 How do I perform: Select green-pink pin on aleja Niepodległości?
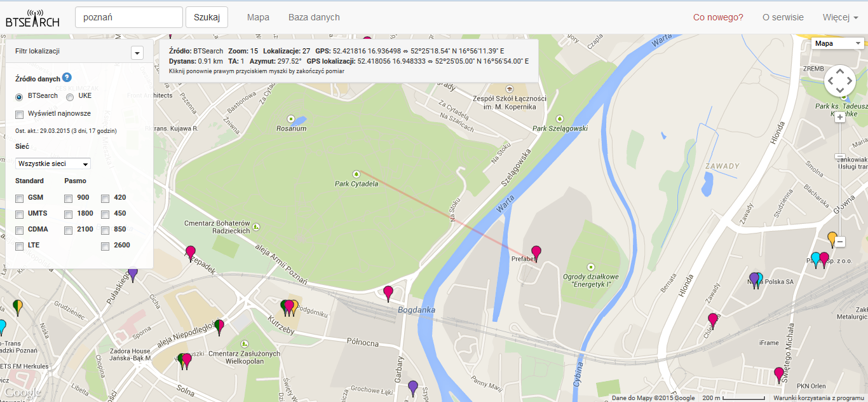point(219,327)
